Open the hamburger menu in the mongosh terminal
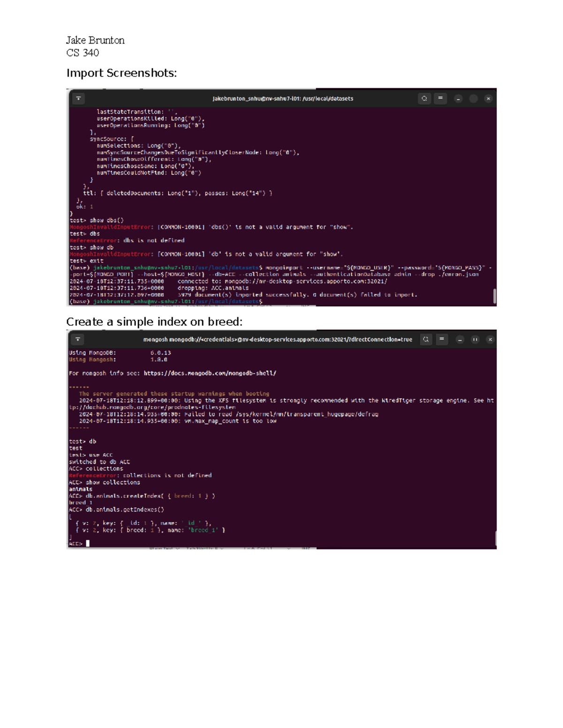The image size is (563, 728). click(441, 339)
